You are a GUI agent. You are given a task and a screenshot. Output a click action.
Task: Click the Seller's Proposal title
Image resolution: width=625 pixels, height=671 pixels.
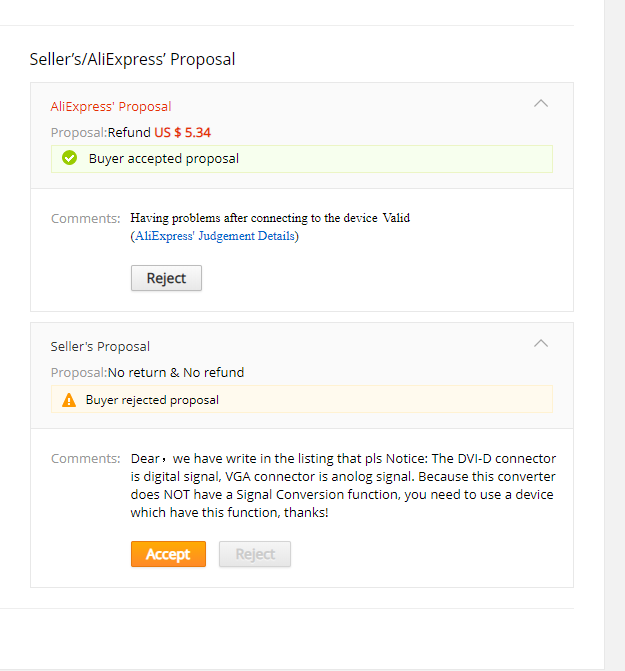pos(100,347)
